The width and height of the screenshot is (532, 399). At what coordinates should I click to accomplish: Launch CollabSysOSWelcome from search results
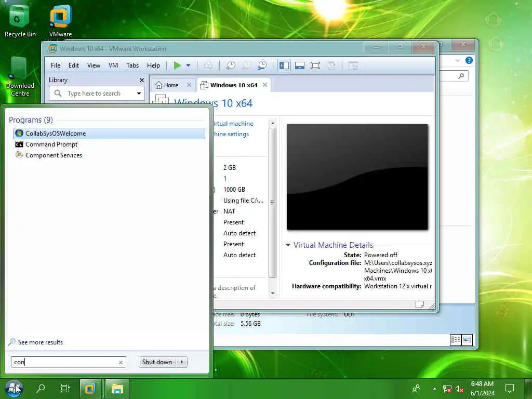click(x=109, y=134)
